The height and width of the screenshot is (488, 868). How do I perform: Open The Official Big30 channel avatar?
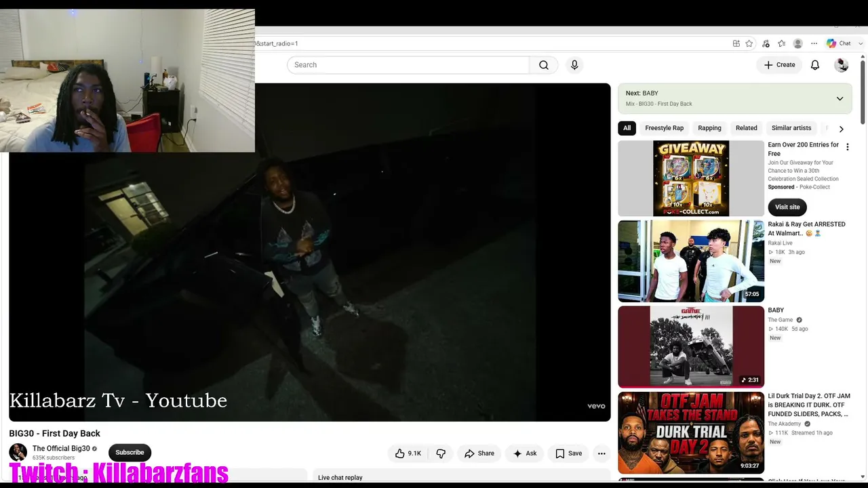(x=18, y=452)
